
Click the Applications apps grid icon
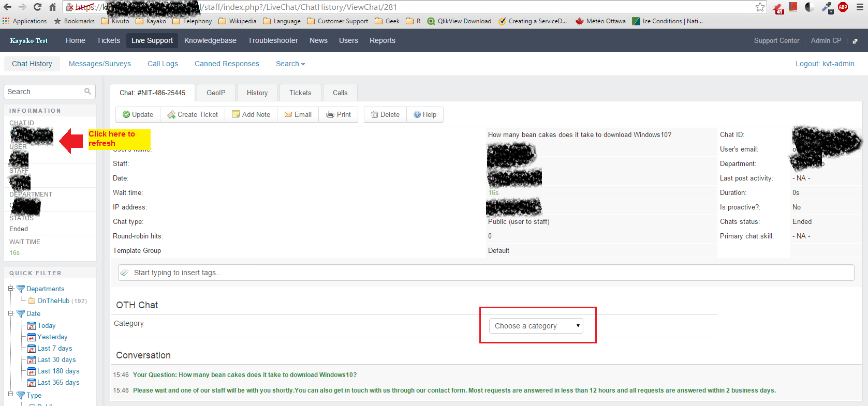(6, 21)
